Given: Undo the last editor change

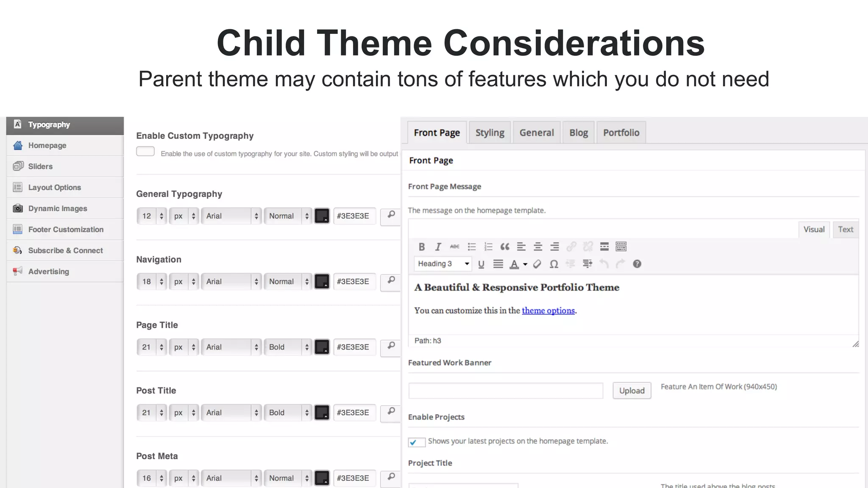Looking at the screenshot, I should point(604,264).
